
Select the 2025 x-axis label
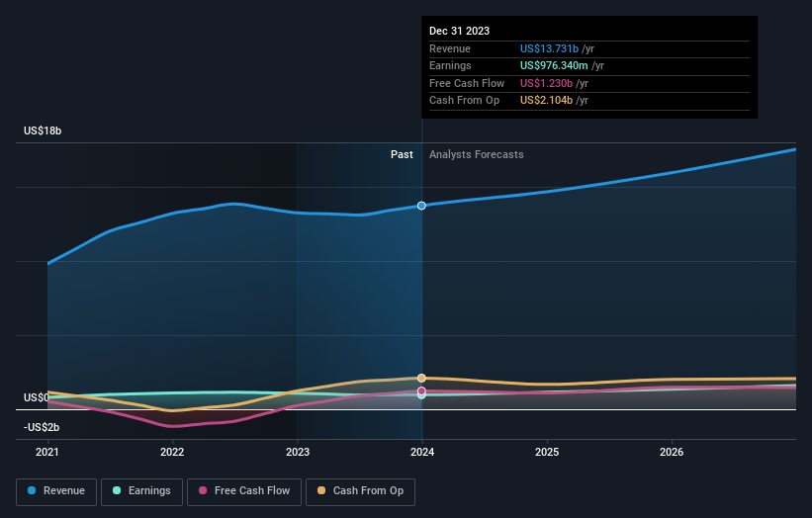[x=547, y=452]
